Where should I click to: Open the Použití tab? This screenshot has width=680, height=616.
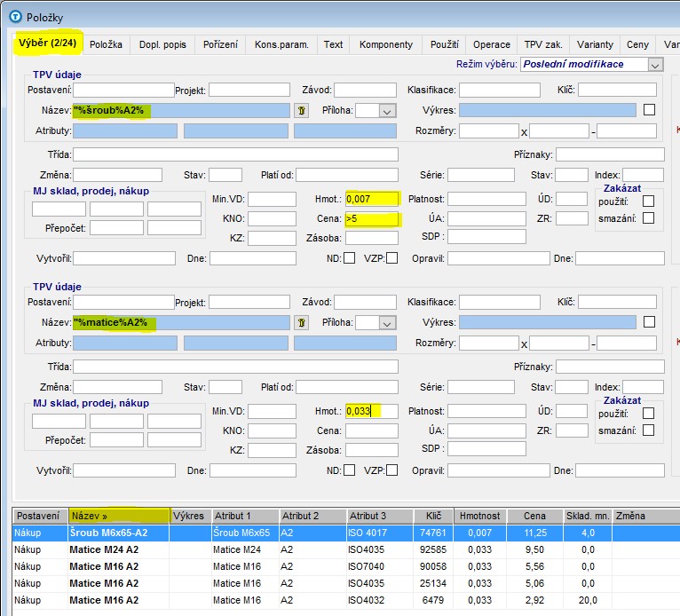coord(445,44)
